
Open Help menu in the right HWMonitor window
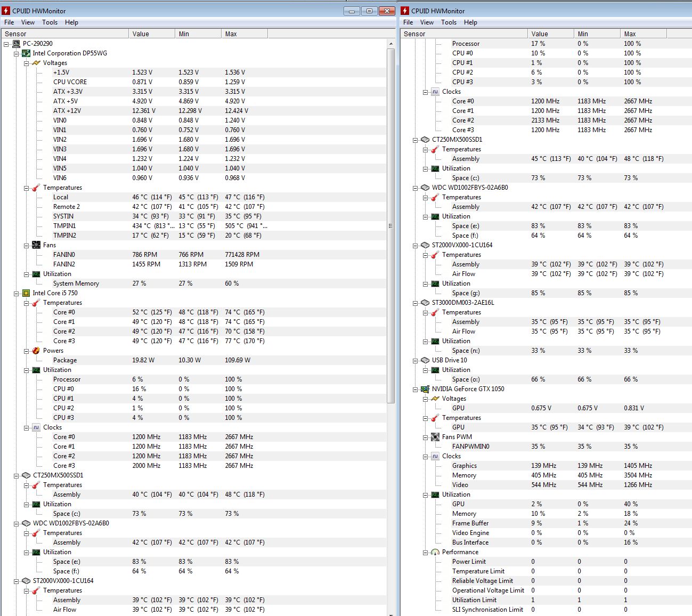(x=470, y=22)
